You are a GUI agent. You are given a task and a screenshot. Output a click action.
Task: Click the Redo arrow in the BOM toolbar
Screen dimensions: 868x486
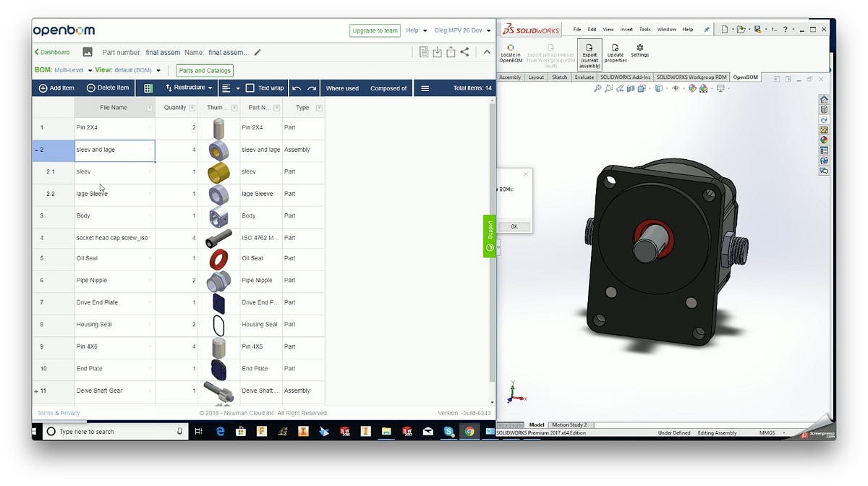point(312,88)
